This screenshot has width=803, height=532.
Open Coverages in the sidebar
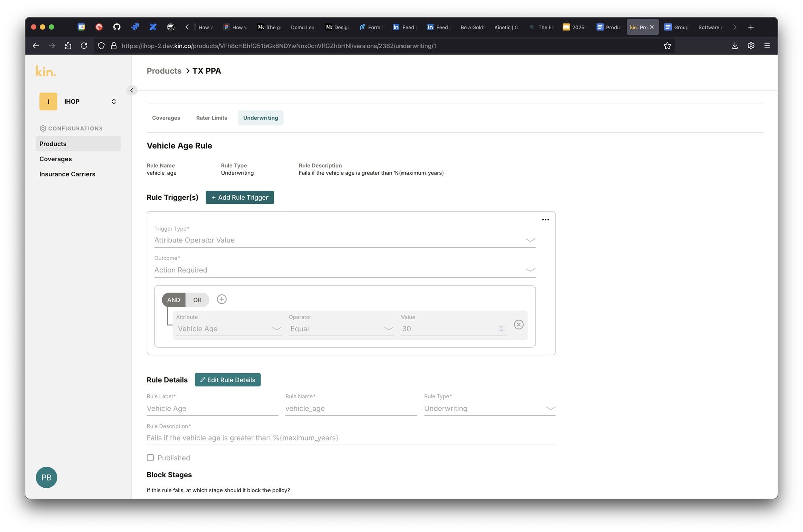click(78, 159)
